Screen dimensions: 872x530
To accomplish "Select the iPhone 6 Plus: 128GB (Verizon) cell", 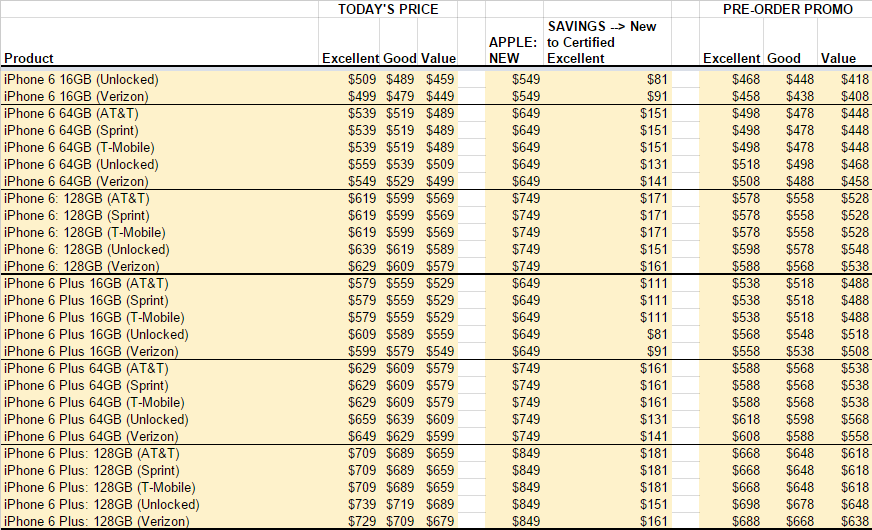I will 96,521.
